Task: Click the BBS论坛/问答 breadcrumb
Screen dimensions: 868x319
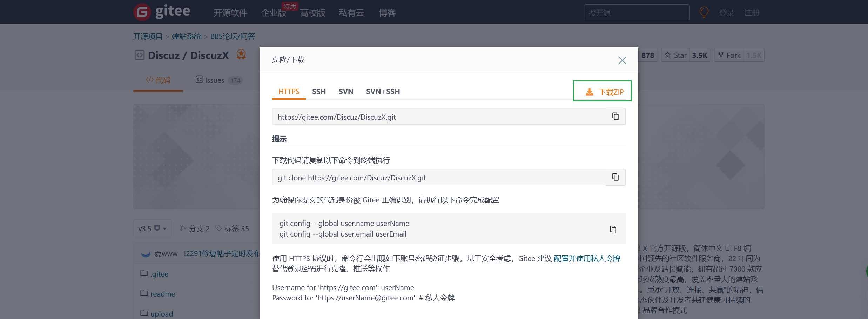Action: tap(233, 36)
